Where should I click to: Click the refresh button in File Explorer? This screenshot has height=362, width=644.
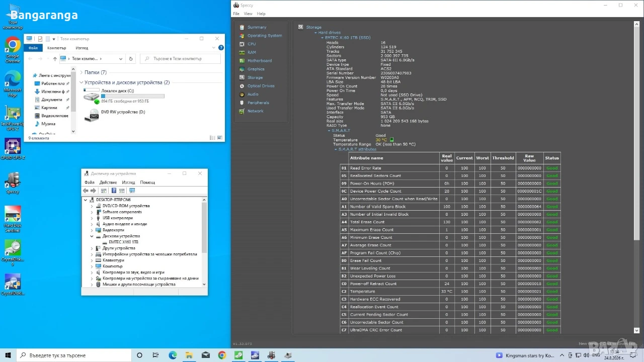click(x=131, y=59)
